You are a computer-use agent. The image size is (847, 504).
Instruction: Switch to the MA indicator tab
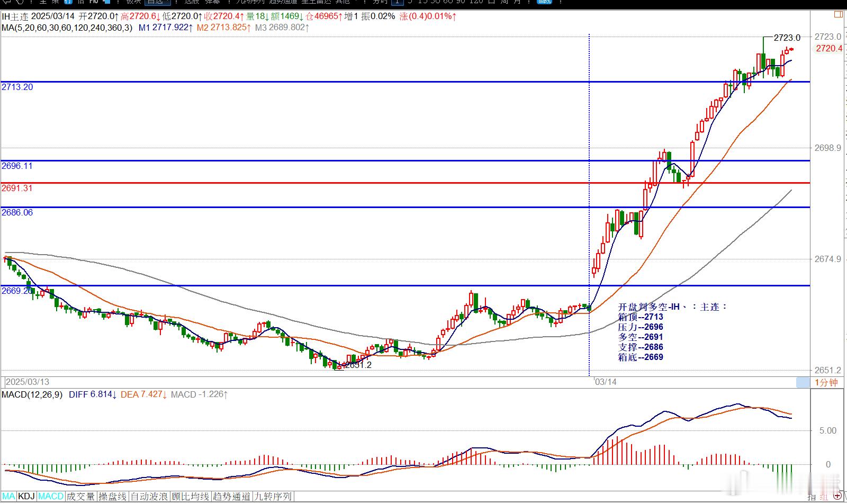[9, 497]
